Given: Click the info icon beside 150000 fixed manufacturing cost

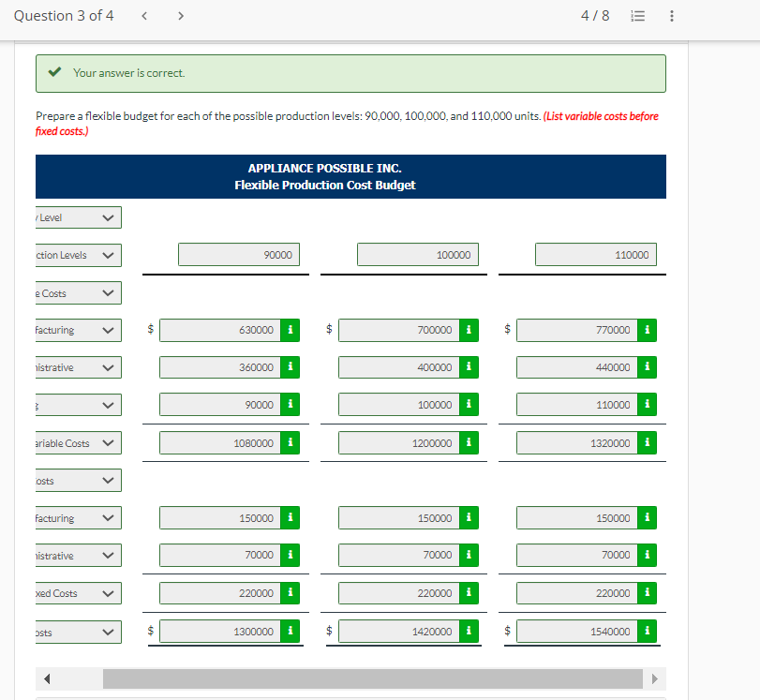Looking at the screenshot, I should coord(290,517).
